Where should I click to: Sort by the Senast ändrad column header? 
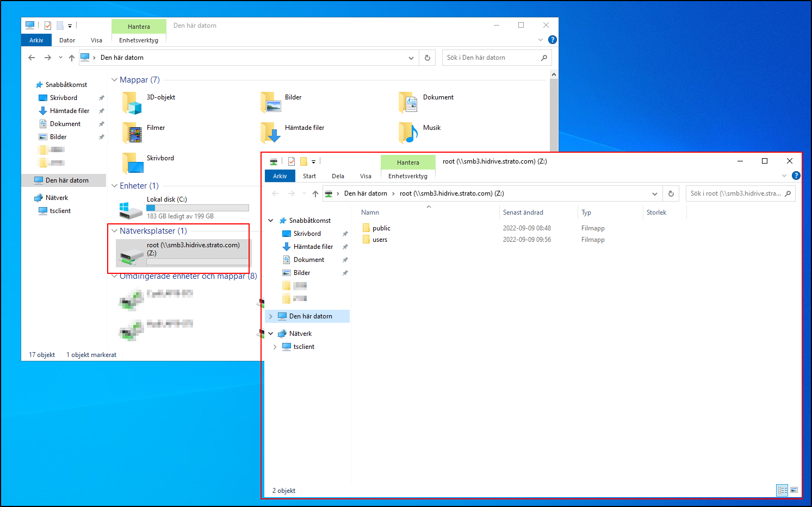(x=523, y=212)
